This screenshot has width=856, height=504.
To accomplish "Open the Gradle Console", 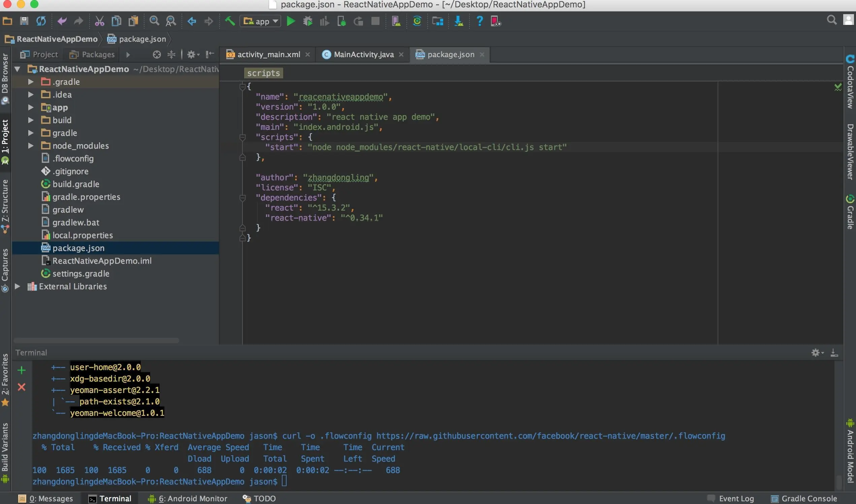I will (x=804, y=498).
